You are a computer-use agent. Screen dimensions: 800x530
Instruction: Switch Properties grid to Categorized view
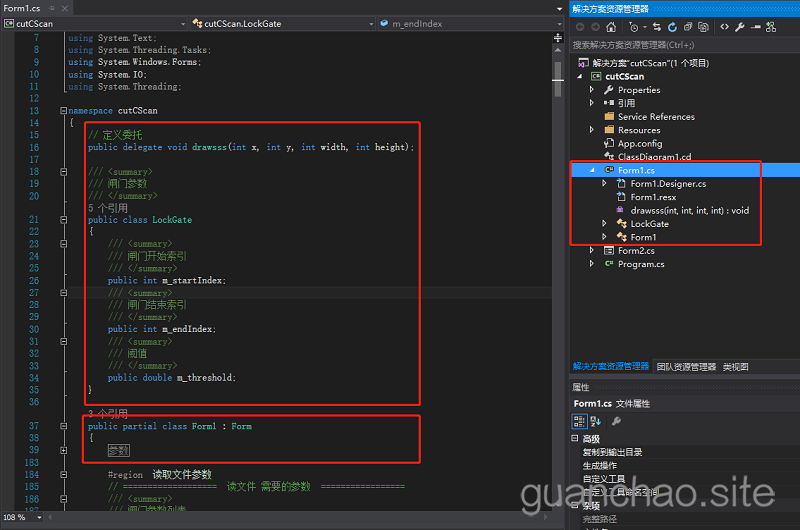[580, 421]
